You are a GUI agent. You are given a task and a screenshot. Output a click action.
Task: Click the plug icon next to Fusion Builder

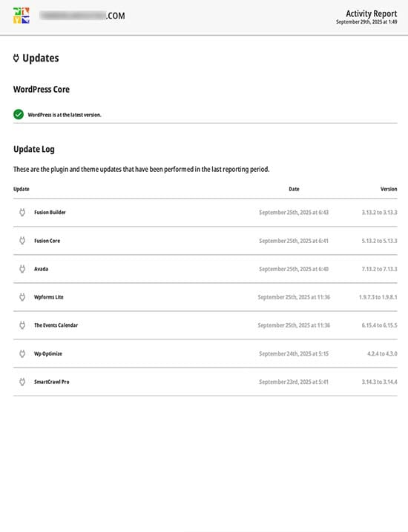click(22, 213)
